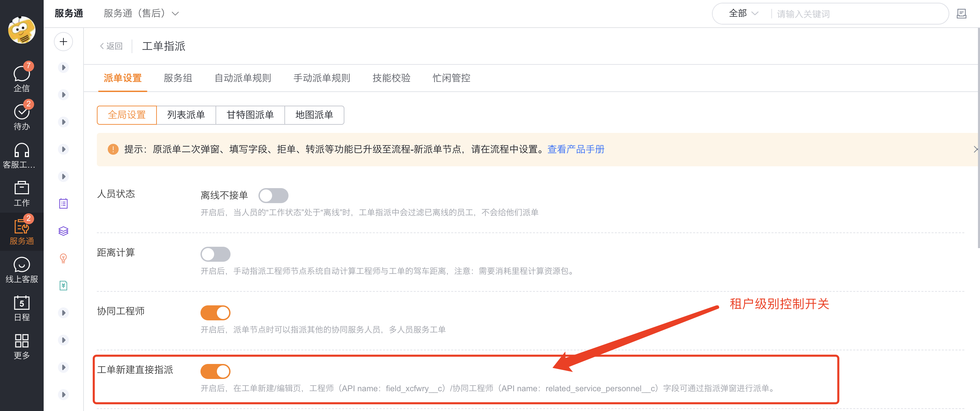Enable the 距离计算 switch

(x=215, y=254)
